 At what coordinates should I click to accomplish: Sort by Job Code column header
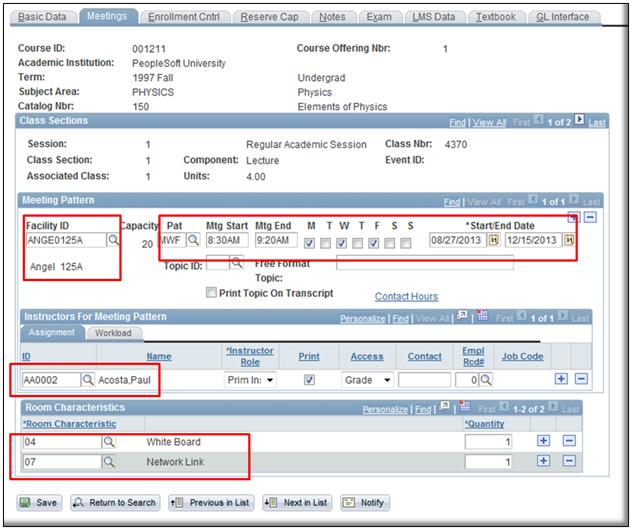[x=522, y=356]
